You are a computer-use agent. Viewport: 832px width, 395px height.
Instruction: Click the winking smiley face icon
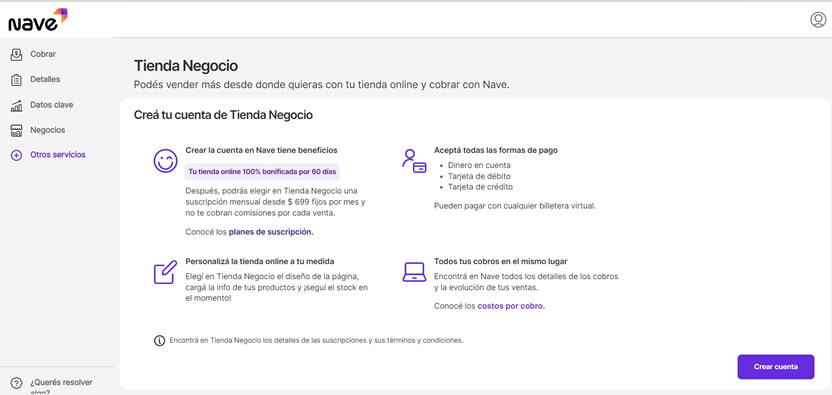point(166,160)
